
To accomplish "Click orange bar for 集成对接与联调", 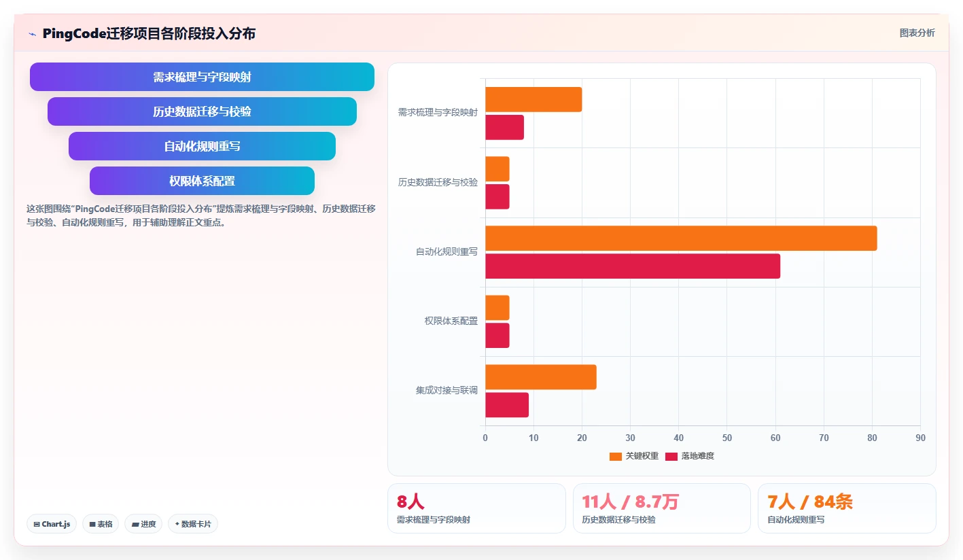I will pos(541,377).
